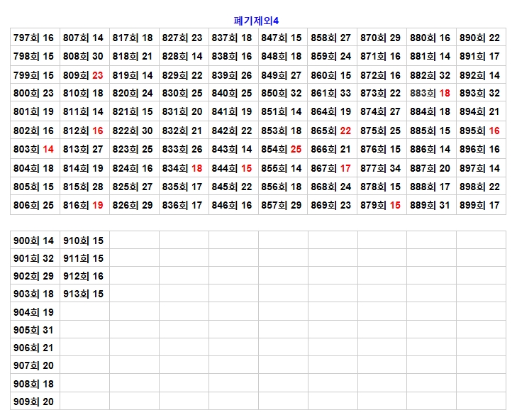Select the cell 797회 16
The width and height of the screenshot is (517, 420).
pyautogui.click(x=34, y=38)
